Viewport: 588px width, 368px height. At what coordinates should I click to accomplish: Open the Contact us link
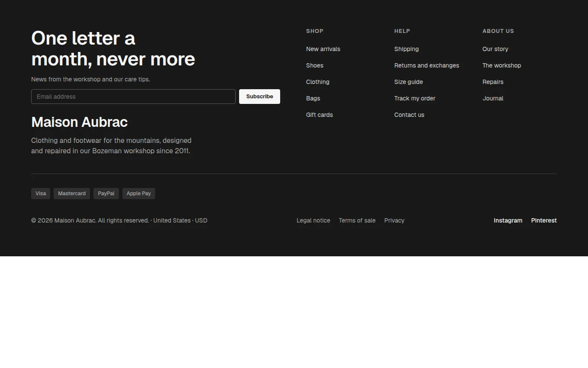(x=409, y=115)
